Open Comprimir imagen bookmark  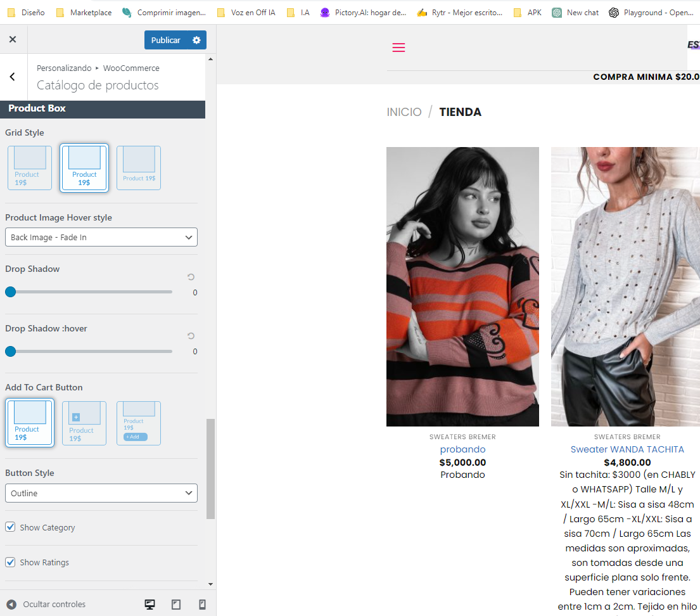coord(164,13)
